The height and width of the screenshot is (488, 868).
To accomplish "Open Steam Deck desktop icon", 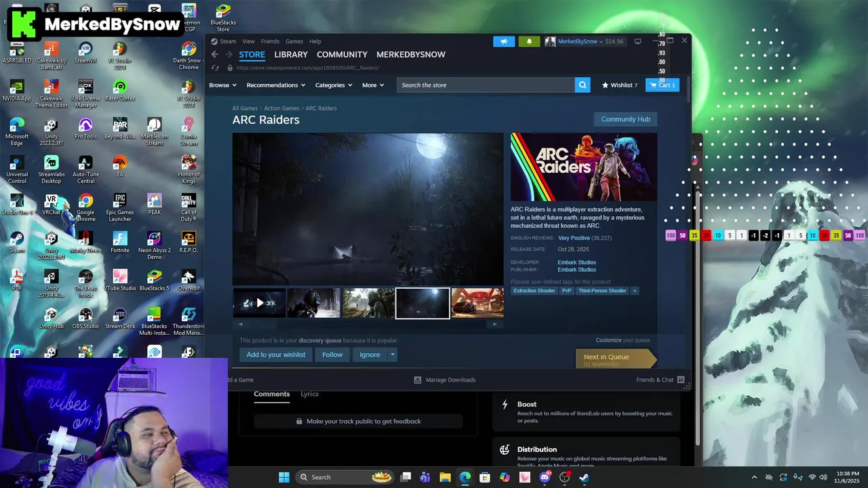I will [x=120, y=319].
